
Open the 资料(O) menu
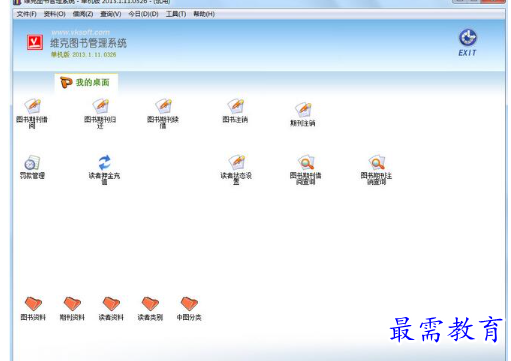pyautogui.click(x=55, y=14)
